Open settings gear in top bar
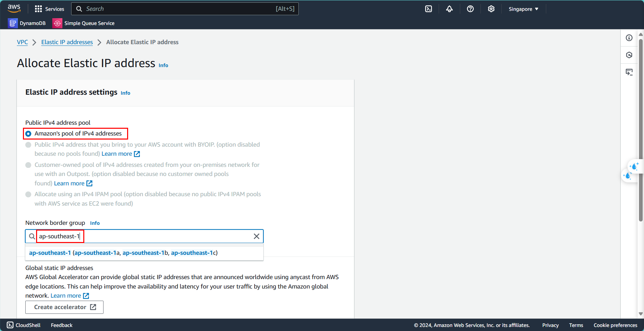The width and height of the screenshot is (644, 331). pyautogui.click(x=491, y=9)
